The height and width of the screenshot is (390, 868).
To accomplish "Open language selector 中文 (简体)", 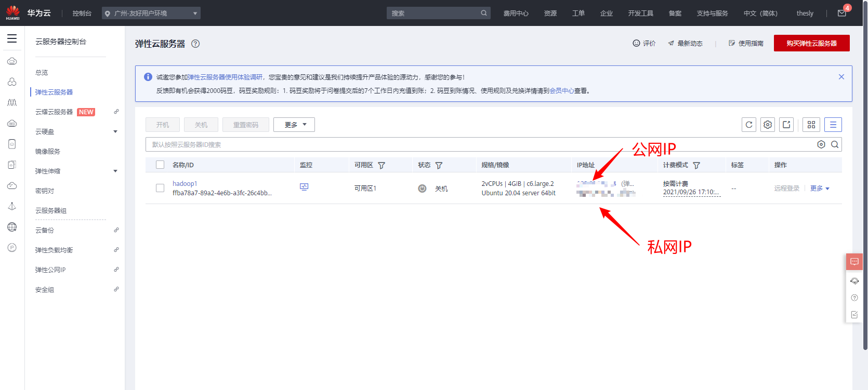I will coord(760,13).
